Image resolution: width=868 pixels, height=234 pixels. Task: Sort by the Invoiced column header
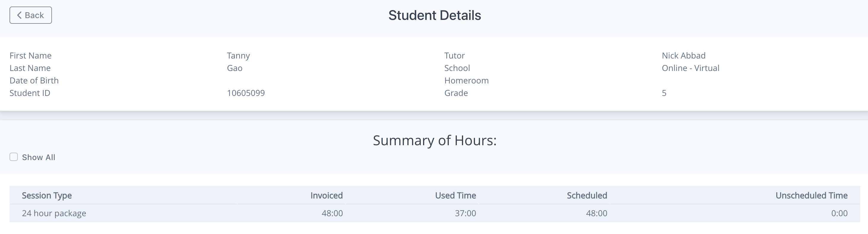[x=325, y=195]
